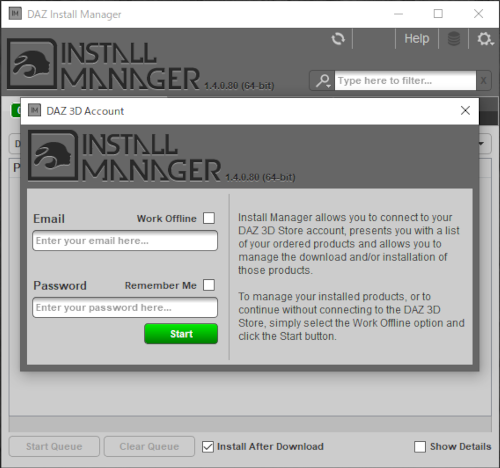Screen dimensions: 500x468
Task: Click the 'Password' label
Action: coord(60,286)
